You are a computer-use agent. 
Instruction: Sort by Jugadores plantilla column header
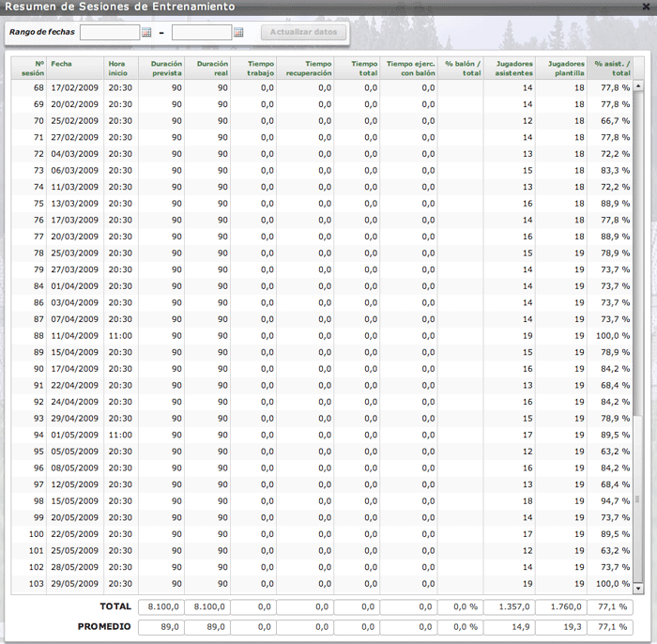561,69
